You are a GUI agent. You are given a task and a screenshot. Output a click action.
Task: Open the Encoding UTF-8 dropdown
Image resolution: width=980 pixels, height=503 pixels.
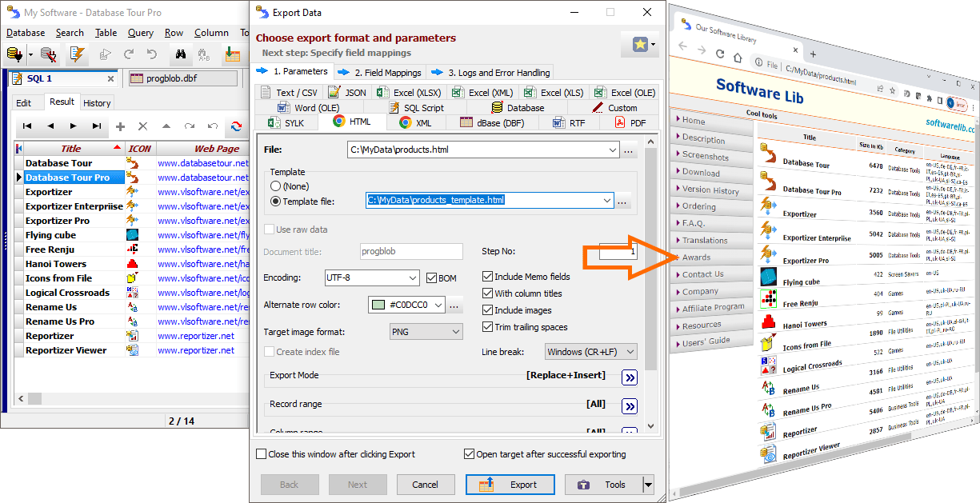click(413, 278)
